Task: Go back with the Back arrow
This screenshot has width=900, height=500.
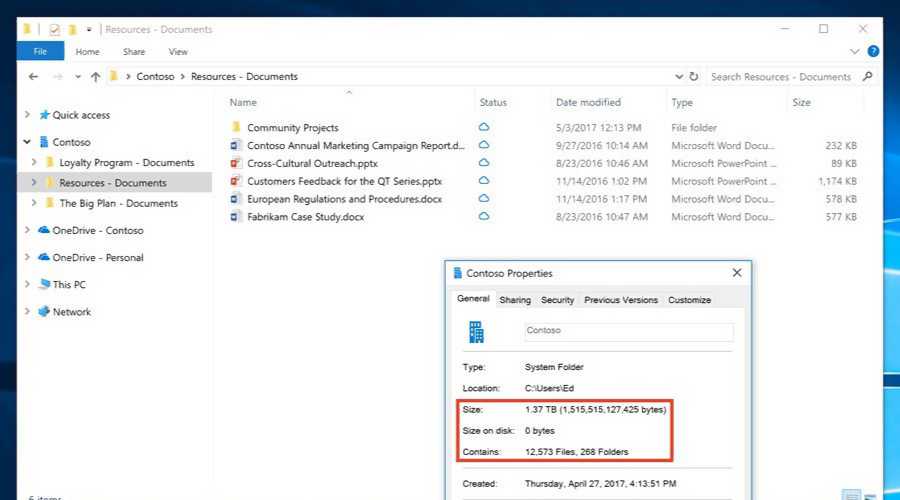Action: (33, 76)
